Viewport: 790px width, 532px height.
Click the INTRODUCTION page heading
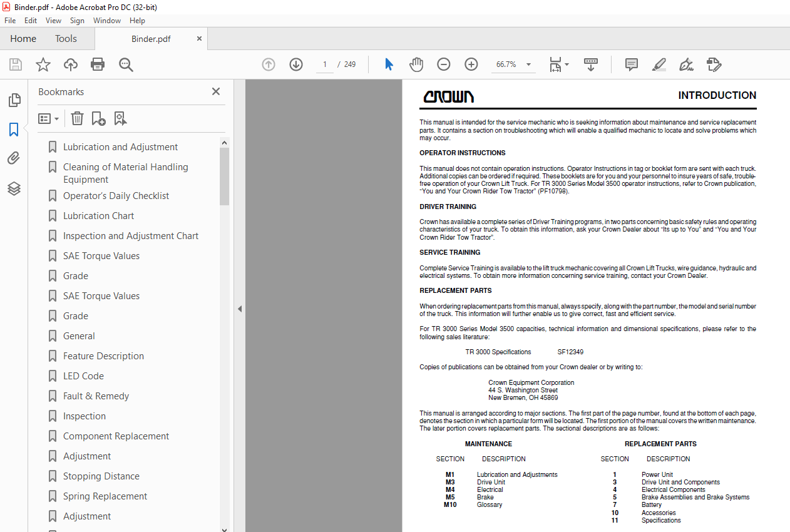coord(717,96)
